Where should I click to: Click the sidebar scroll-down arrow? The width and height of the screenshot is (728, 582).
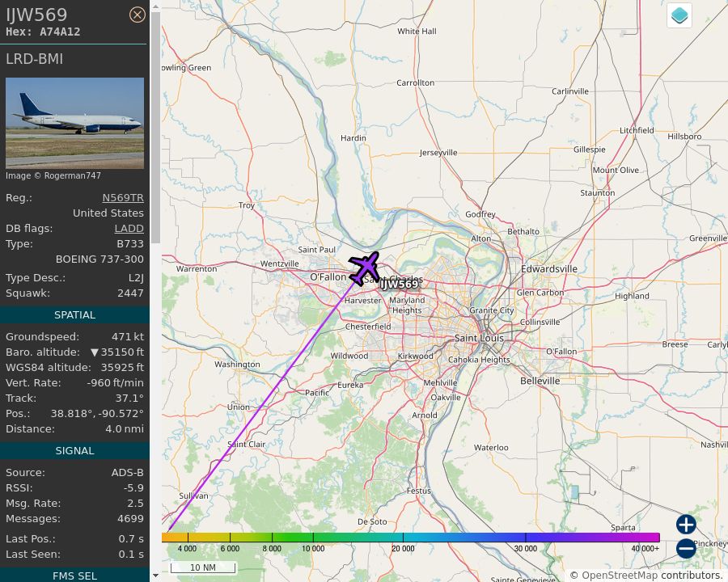(154, 576)
